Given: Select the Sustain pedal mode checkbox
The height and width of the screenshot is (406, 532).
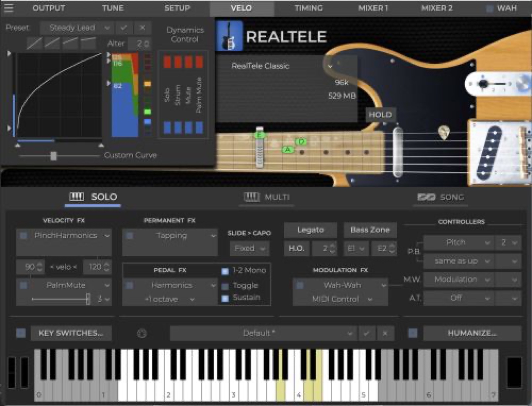Looking at the screenshot, I should coord(225,298).
